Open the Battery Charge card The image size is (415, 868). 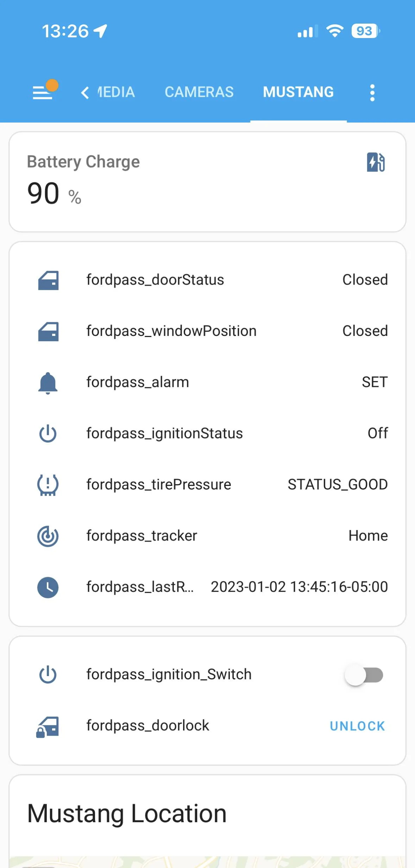coord(207,182)
